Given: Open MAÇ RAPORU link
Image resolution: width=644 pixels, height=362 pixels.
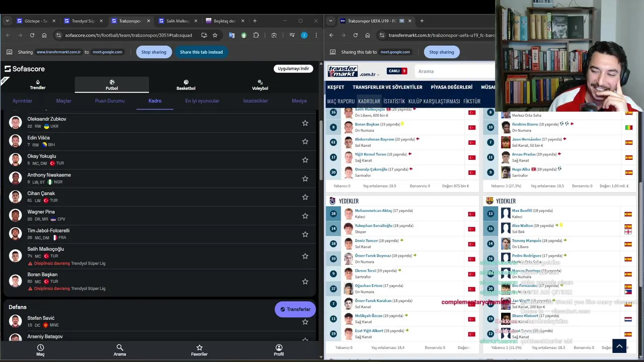Looking at the screenshot, I should click(x=341, y=101).
